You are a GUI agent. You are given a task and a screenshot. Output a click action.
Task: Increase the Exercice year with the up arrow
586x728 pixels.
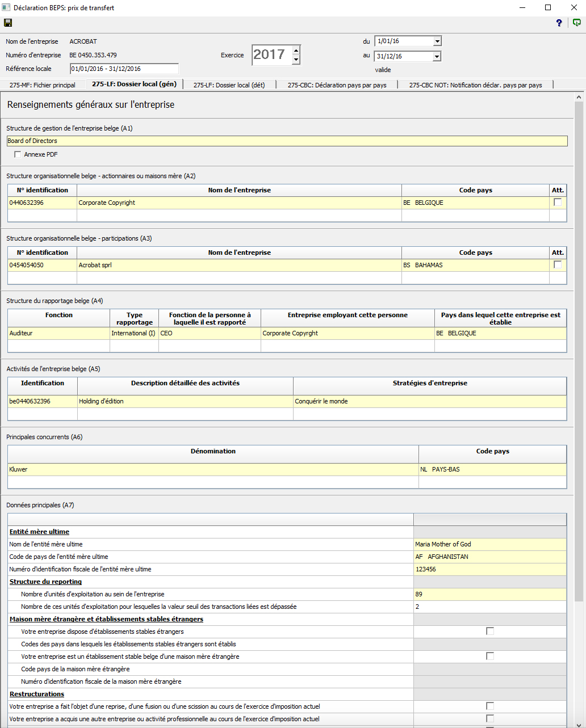[x=296, y=51]
